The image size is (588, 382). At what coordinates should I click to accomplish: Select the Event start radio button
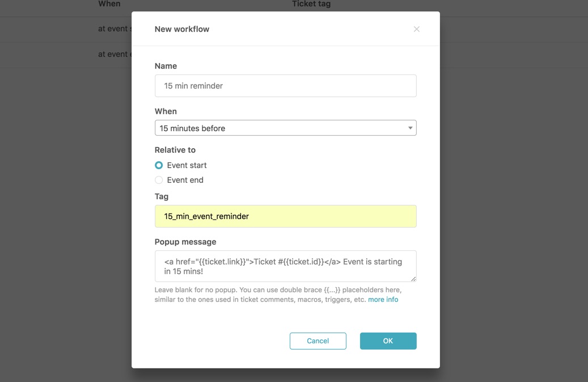pos(159,165)
